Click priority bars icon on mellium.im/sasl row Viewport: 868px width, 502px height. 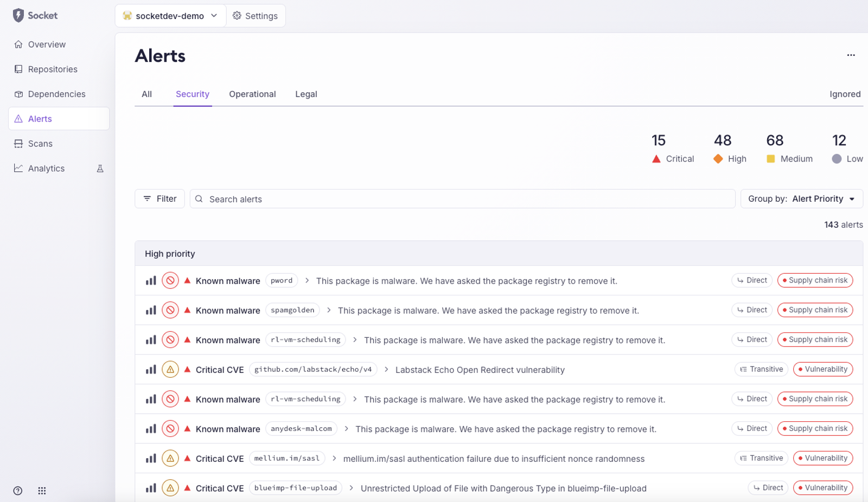pos(151,459)
